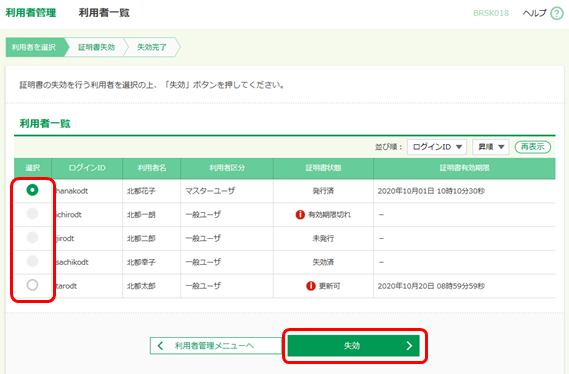Viewport: 569px width, 374px height.
Task: Go back via 利用者管理メニューへ button
Action: point(216,345)
